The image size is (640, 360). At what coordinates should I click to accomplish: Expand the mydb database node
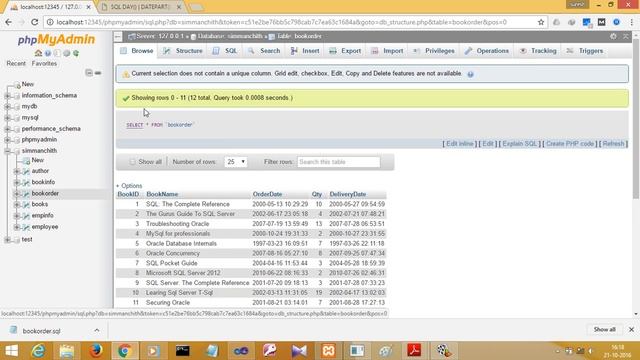click(7, 107)
